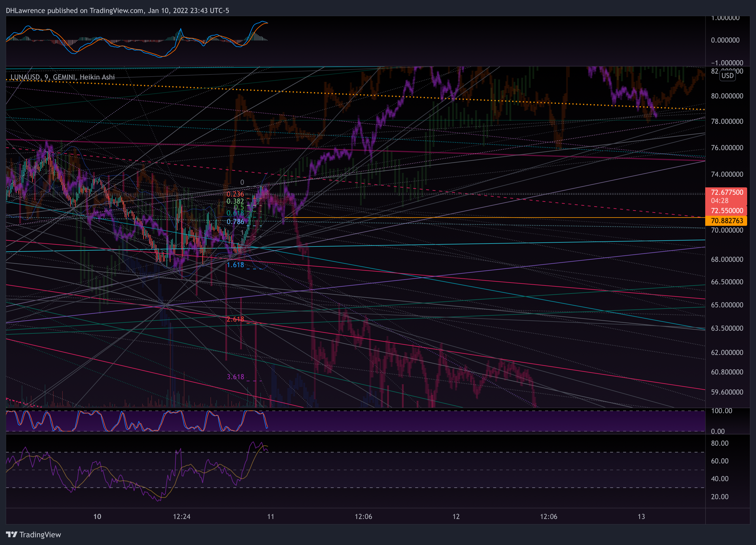Click the 62.000000 price axis label

727,353
